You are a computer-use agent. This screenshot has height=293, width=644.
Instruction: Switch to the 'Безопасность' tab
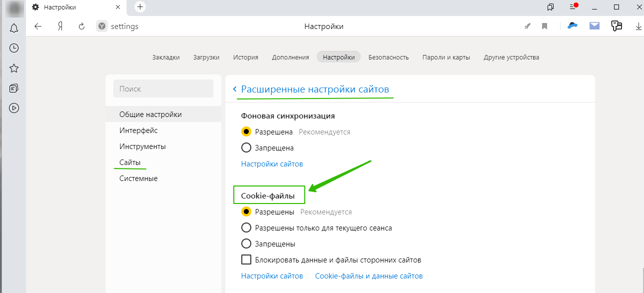point(389,57)
